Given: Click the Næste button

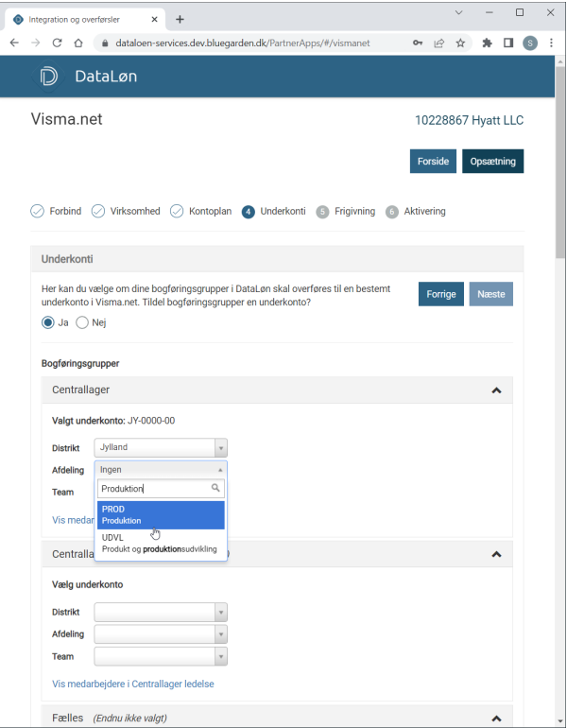Looking at the screenshot, I should tap(490, 294).
